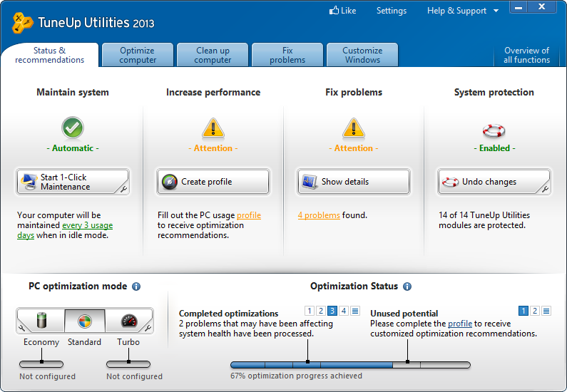Switch to Fix problems tab

[x=287, y=55]
